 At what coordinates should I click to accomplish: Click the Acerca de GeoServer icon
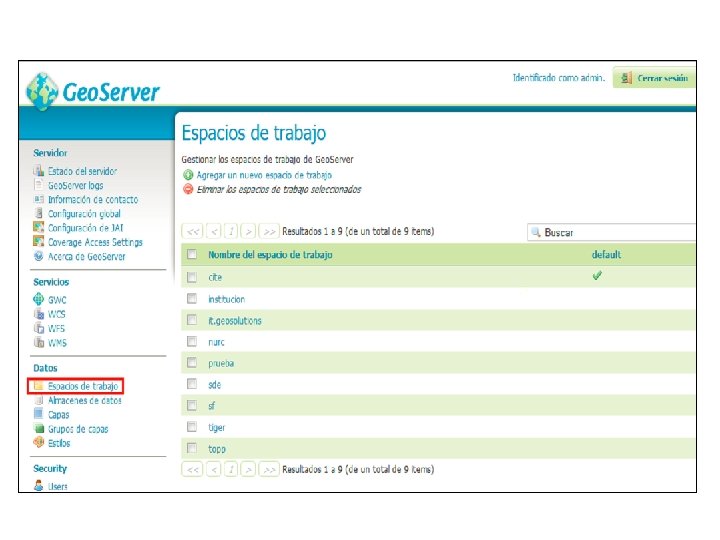coord(39,256)
